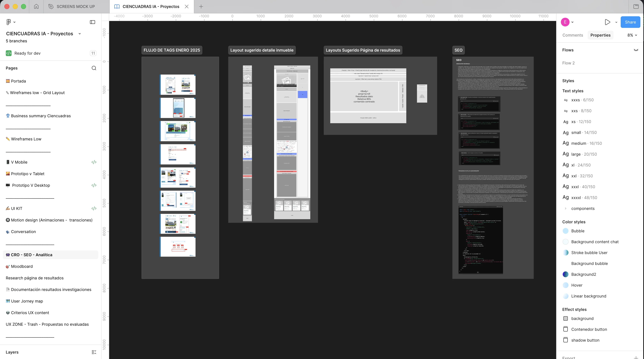Click the Share button
Image resolution: width=644 pixels, height=359 pixels.
630,22
